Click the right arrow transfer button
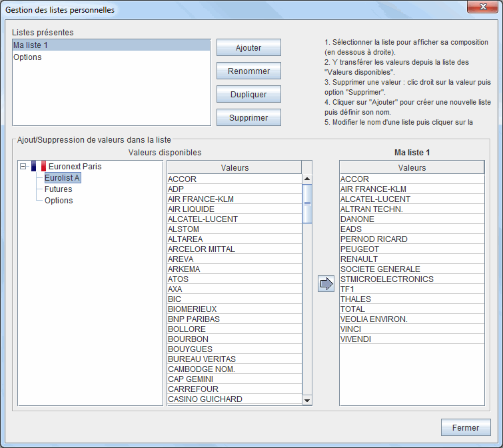 (x=326, y=283)
